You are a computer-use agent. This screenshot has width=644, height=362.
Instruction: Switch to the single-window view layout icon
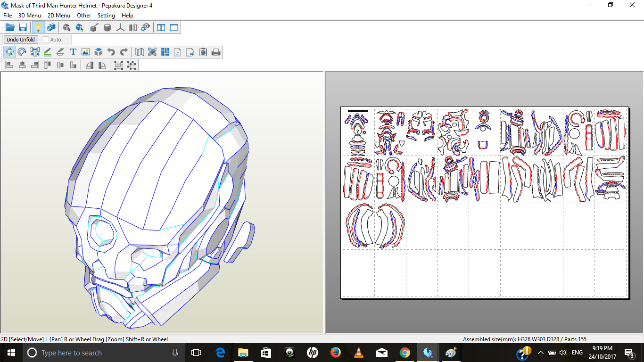[174, 28]
